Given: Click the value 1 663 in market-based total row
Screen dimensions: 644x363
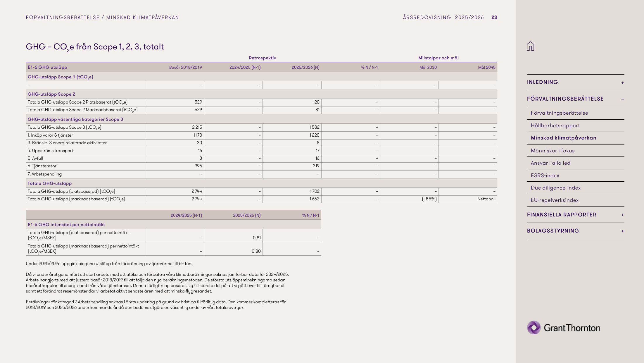Looking at the screenshot, I should click(314, 199).
